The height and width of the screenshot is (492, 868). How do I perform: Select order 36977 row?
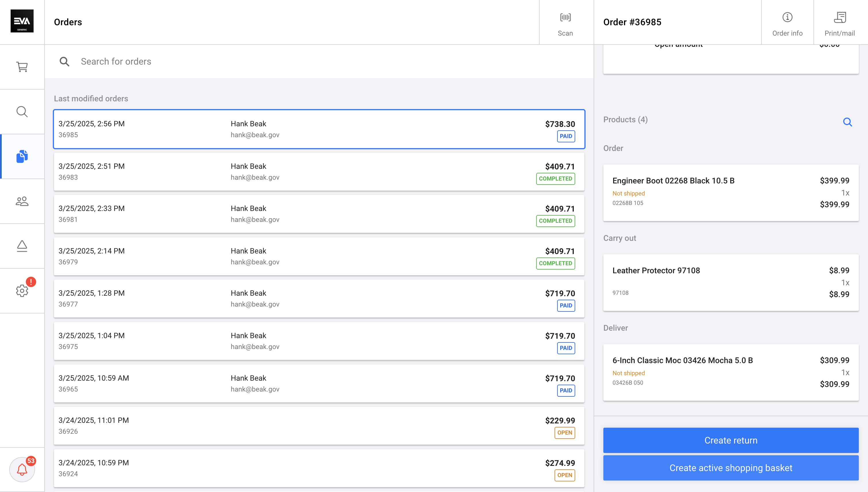pyautogui.click(x=319, y=298)
